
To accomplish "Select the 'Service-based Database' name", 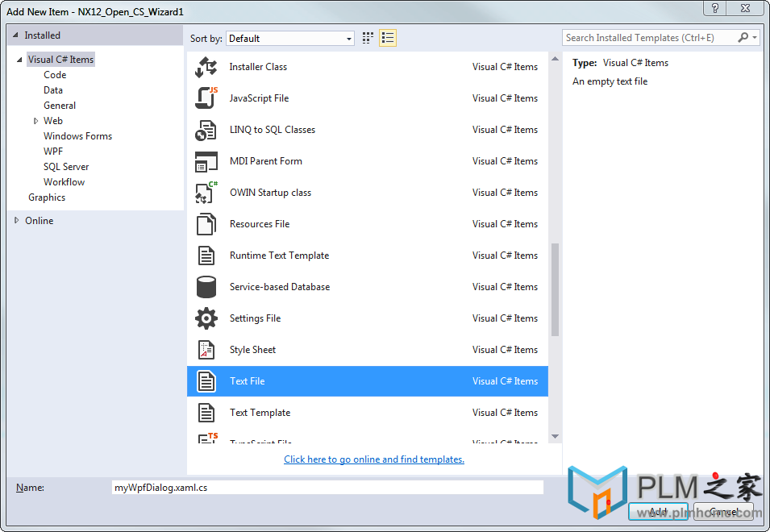I will [280, 287].
